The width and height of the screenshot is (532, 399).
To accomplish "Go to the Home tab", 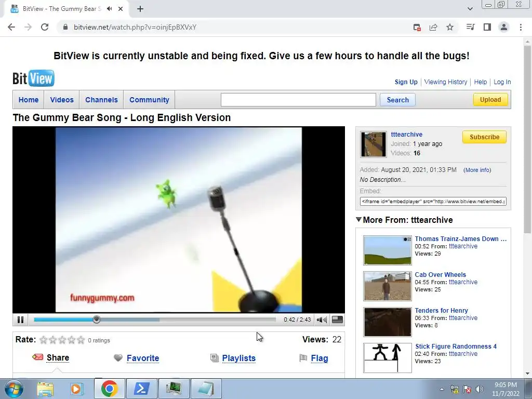I will (x=29, y=100).
